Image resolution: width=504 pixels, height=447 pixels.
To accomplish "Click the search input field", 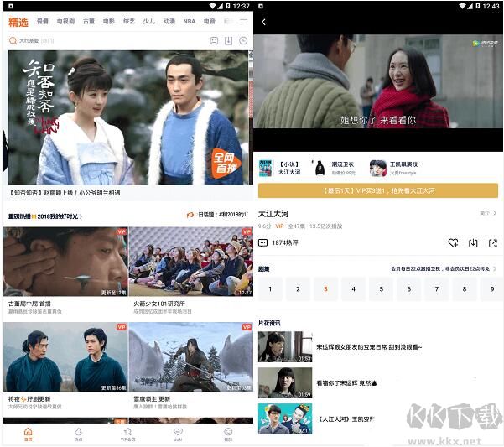I will pos(106,41).
